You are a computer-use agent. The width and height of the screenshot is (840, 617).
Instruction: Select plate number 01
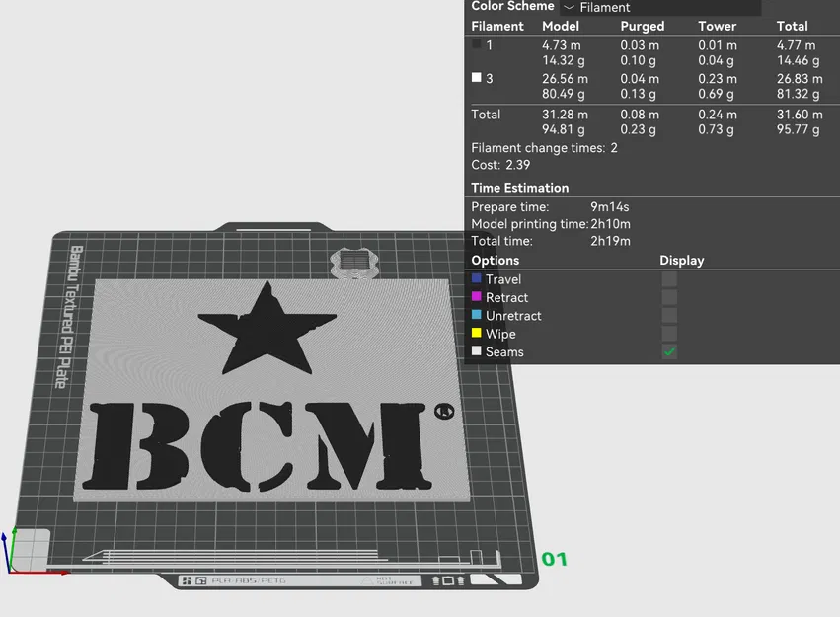tap(553, 559)
